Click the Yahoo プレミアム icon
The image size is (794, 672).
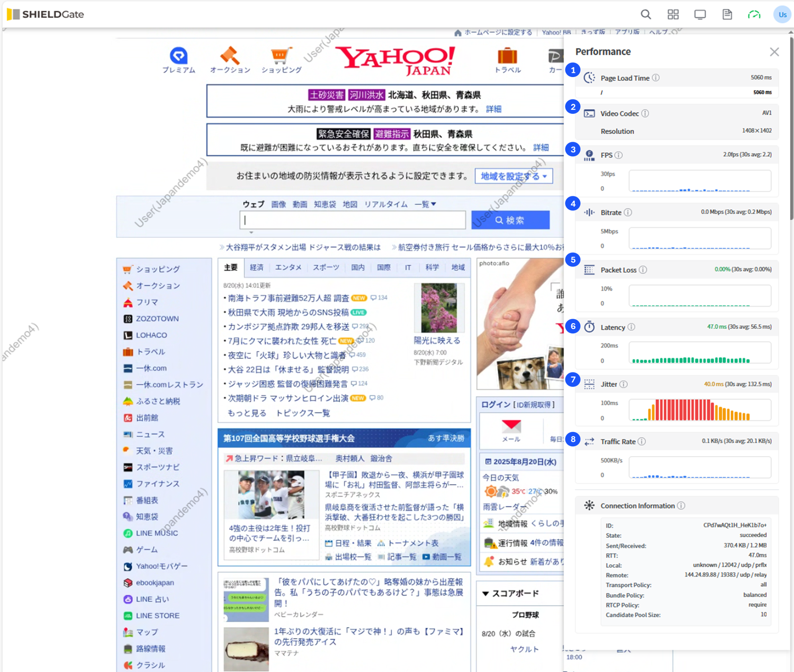pyautogui.click(x=179, y=56)
